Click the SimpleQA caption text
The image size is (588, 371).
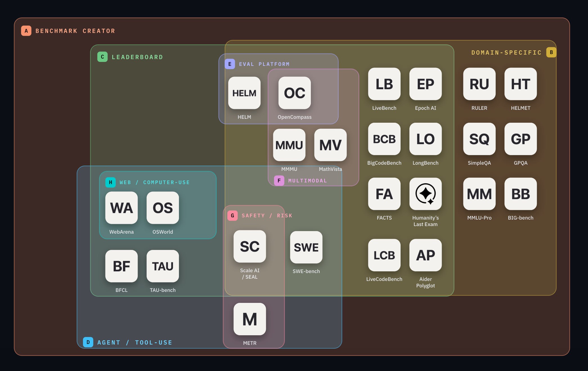point(479,163)
